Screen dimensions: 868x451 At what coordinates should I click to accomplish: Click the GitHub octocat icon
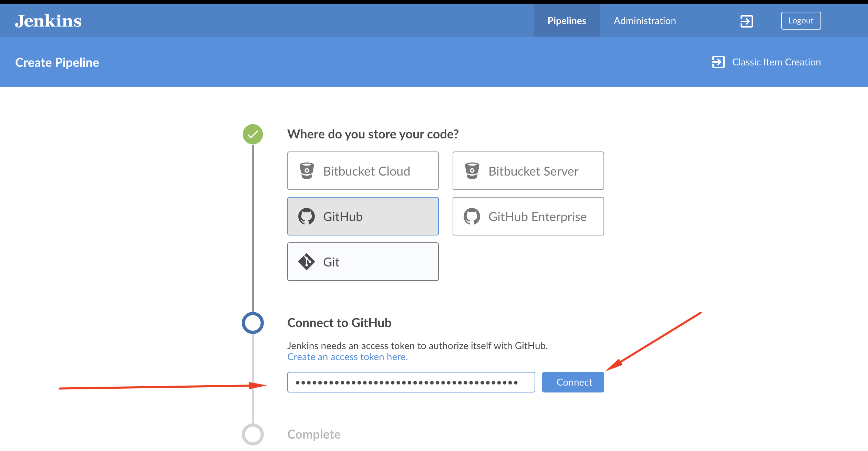coord(307,216)
